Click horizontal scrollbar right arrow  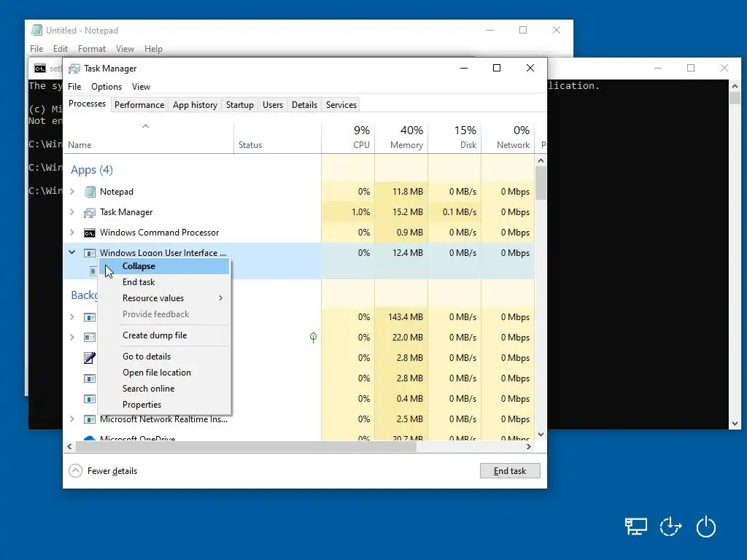click(528, 447)
